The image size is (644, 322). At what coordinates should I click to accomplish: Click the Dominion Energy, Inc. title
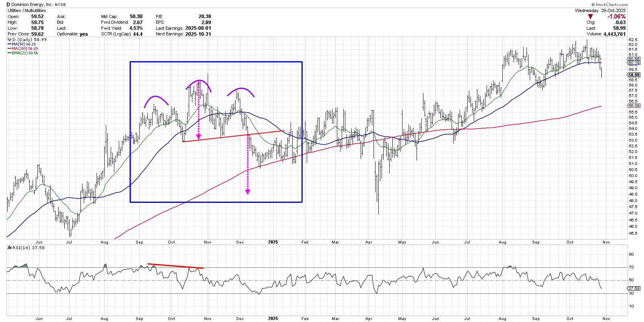pos(32,4)
